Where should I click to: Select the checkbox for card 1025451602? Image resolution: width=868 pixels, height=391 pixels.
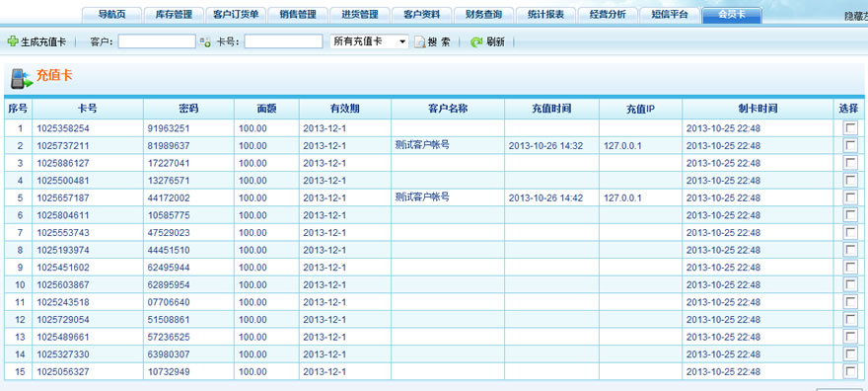click(x=849, y=267)
